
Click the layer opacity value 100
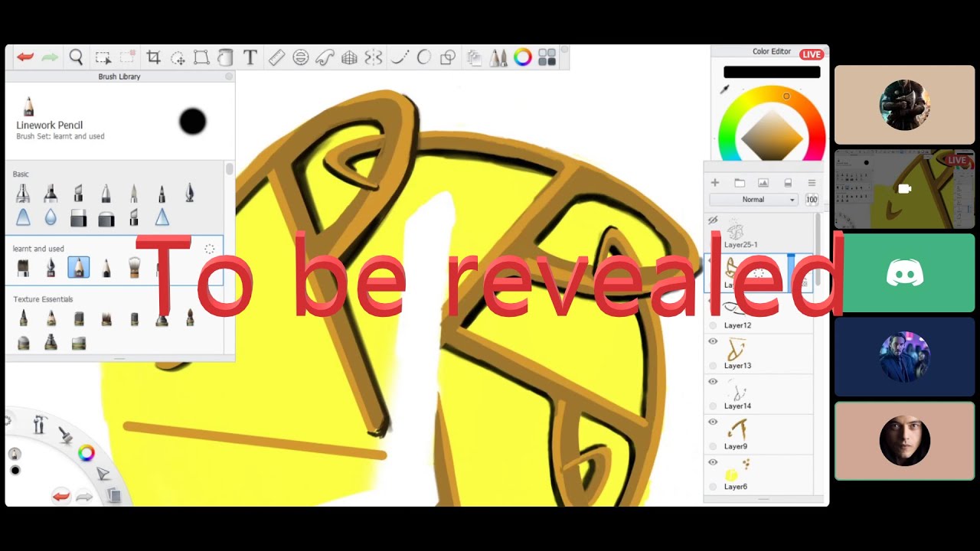[x=812, y=200]
